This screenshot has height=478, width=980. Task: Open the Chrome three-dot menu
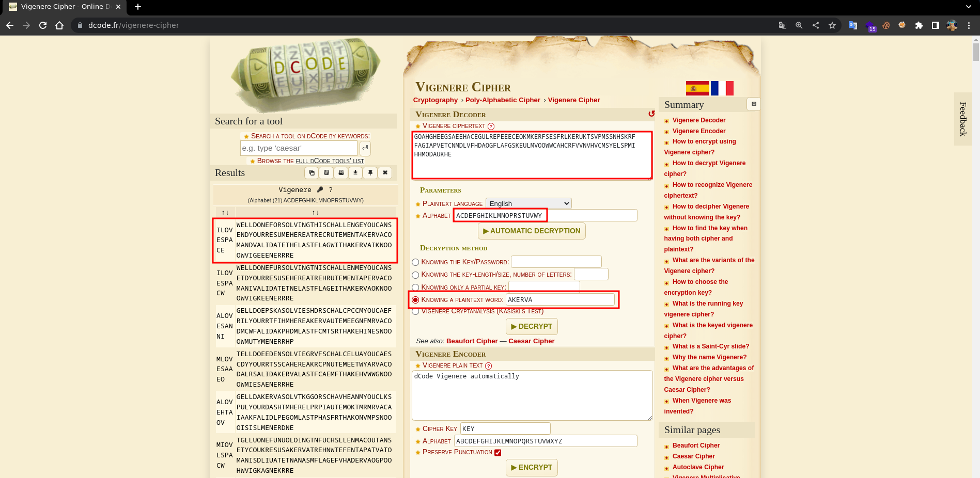(x=969, y=25)
